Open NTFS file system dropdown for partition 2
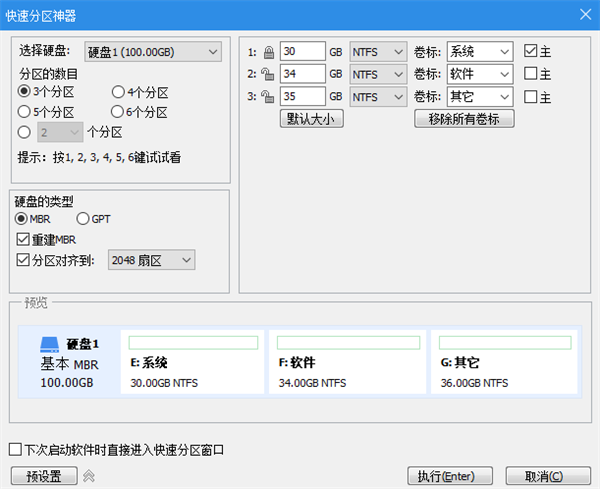 pos(378,74)
